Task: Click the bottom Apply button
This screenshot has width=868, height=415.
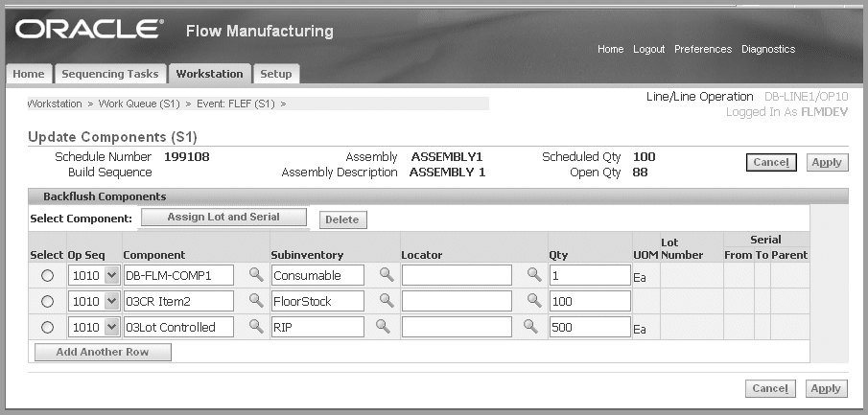Action: [826, 388]
